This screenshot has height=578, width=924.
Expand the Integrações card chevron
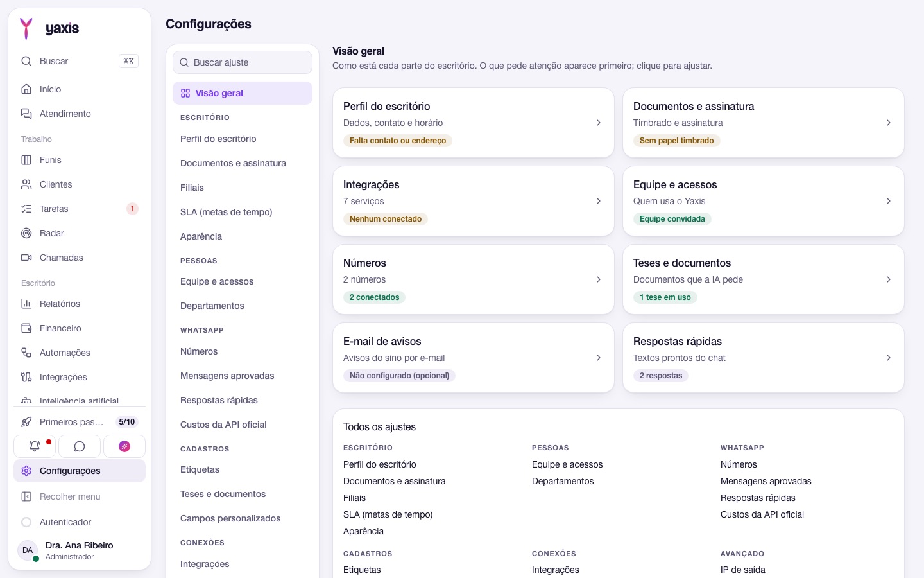[x=599, y=201]
